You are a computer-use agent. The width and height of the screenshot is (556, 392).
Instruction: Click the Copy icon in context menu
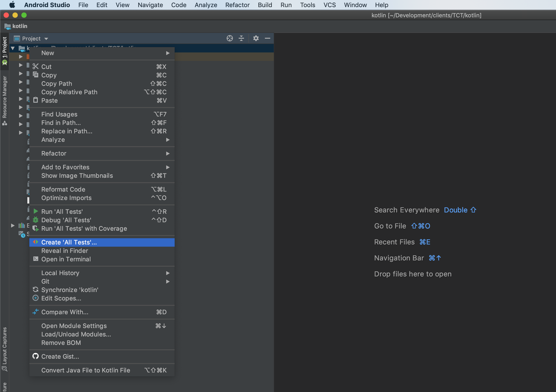click(x=36, y=75)
